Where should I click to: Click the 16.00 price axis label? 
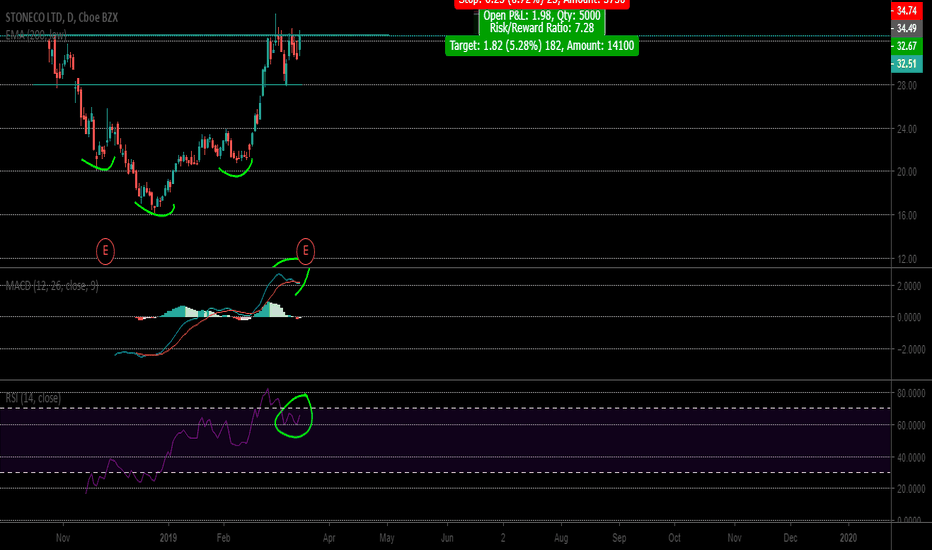tap(907, 215)
